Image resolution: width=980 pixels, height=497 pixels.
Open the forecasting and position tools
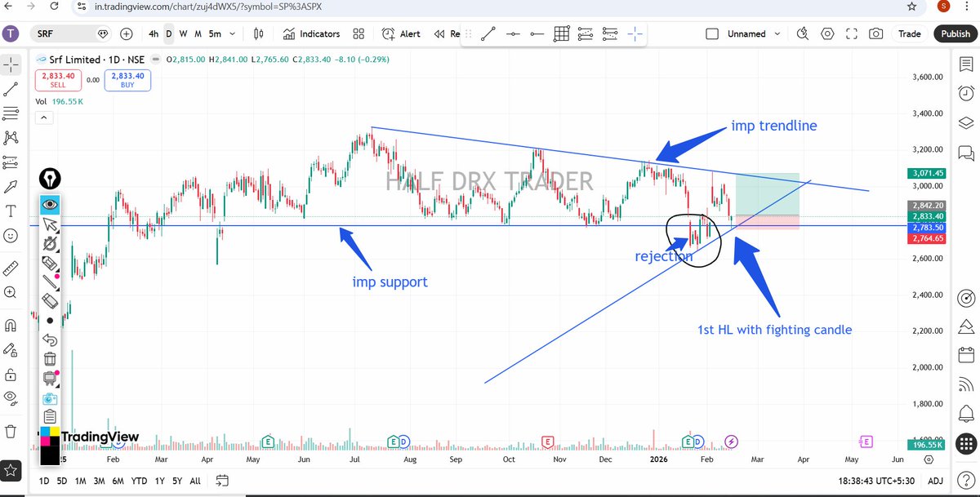11,162
